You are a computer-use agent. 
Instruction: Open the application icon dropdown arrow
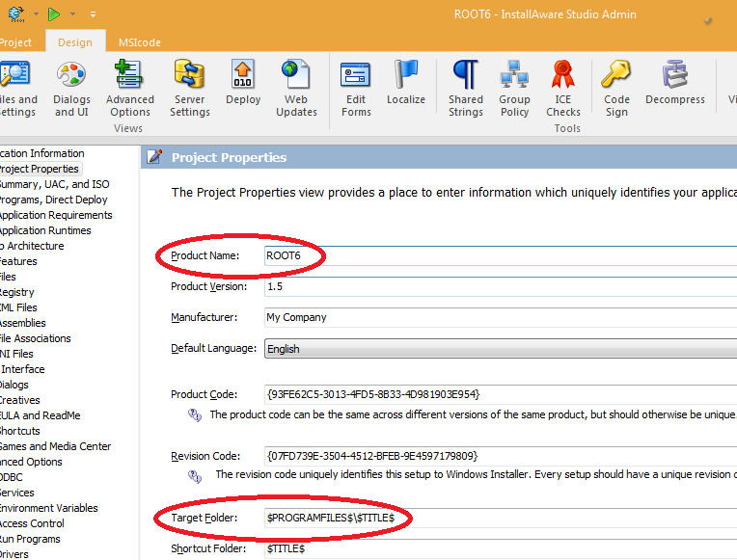[37, 14]
